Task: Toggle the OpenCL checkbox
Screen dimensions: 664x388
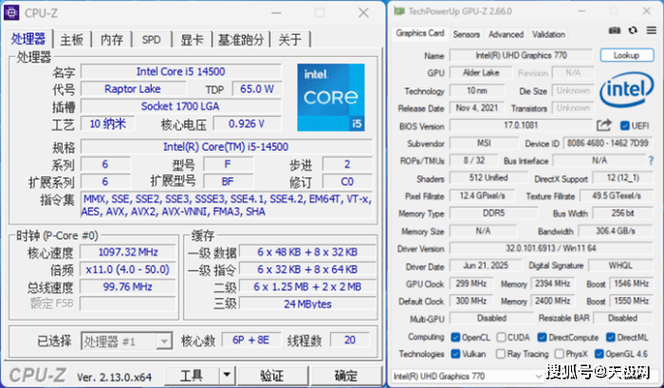Action: coord(456,337)
